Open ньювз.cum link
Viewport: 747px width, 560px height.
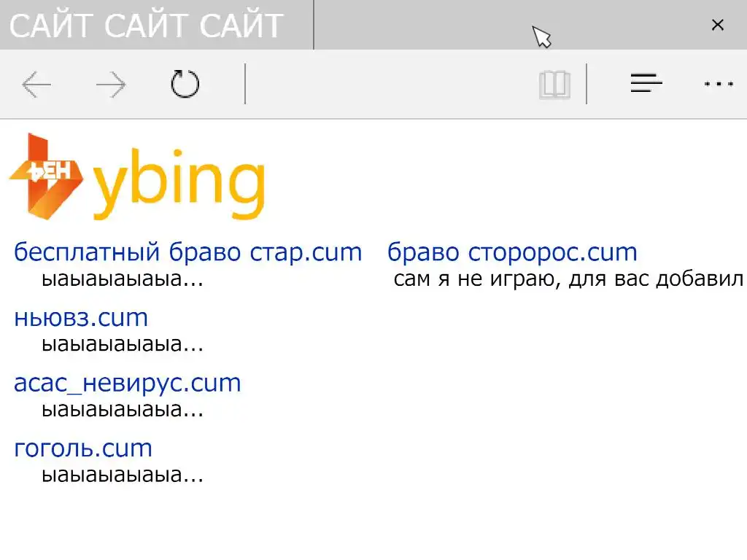[x=81, y=317]
